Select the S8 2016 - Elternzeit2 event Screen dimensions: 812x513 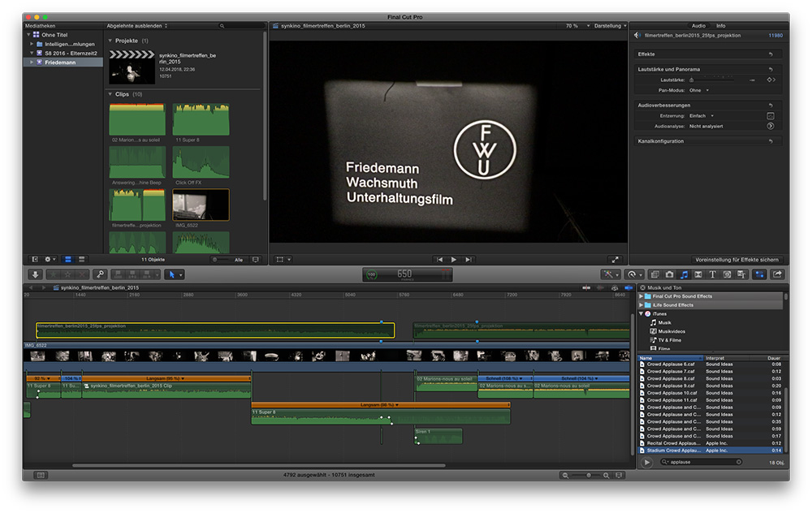coord(63,53)
